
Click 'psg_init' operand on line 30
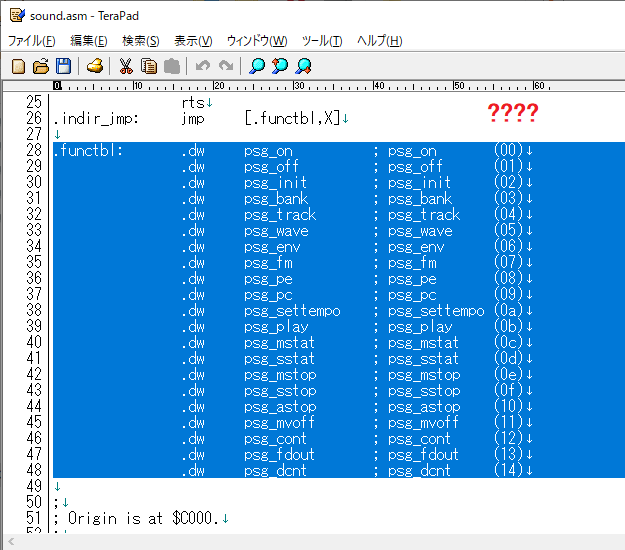click(x=275, y=183)
